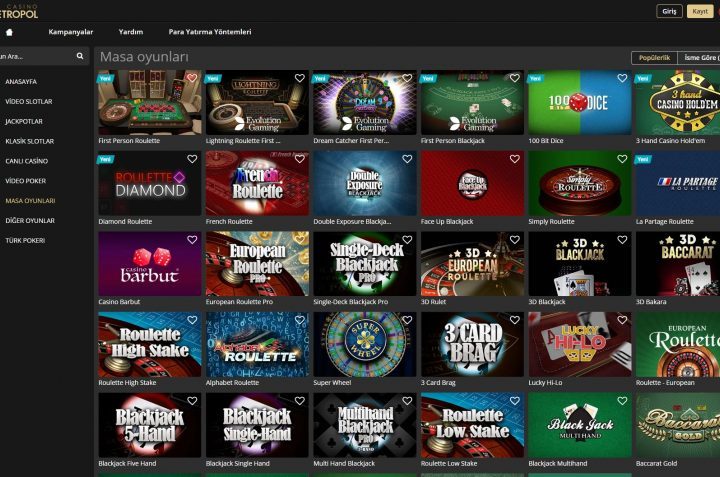
Task: Add European Roulette Pro to favorites
Action: click(299, 240)
